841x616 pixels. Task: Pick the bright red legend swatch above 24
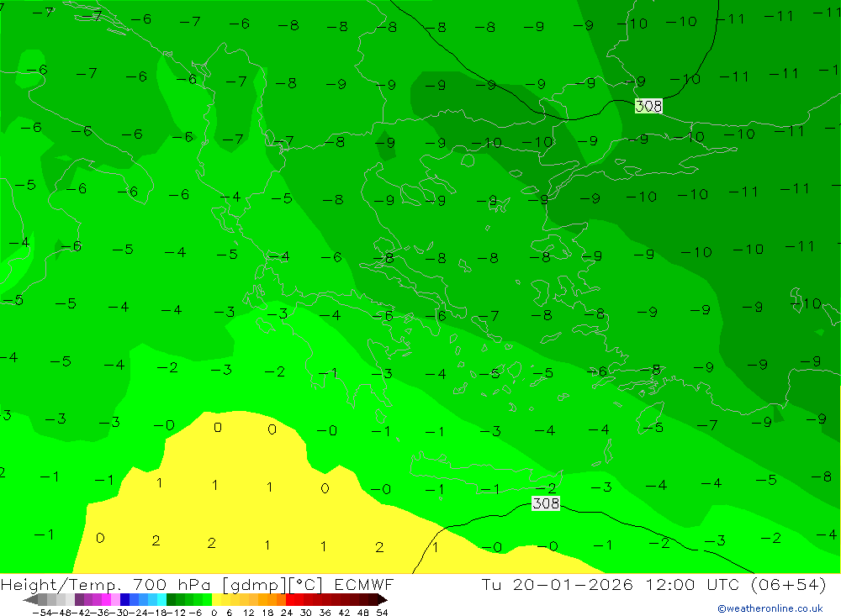click(290, 600)
